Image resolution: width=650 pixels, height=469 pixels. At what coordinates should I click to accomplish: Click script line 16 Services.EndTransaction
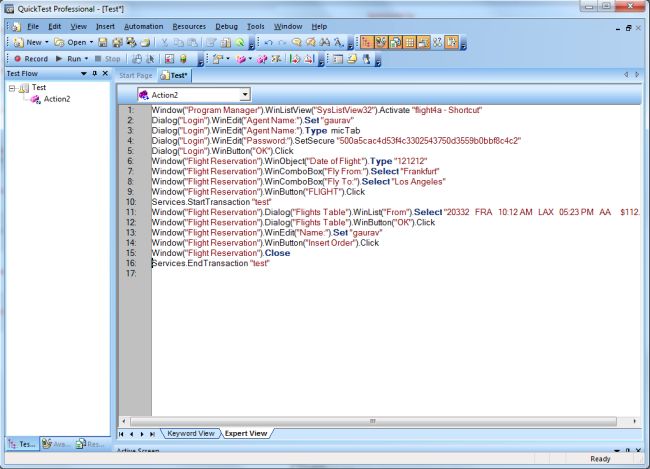211,263
